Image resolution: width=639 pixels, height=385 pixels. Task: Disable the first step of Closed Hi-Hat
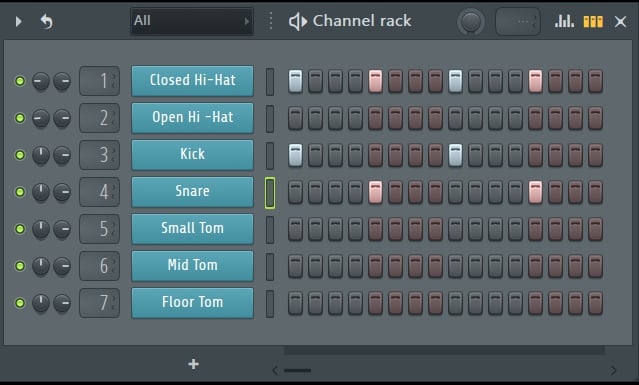(295, 81)
